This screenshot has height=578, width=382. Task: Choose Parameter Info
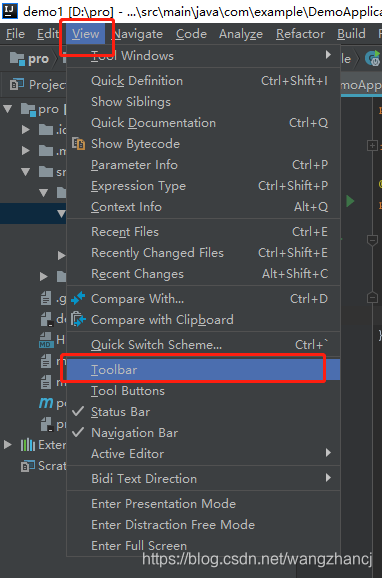(x=203, y=165)
